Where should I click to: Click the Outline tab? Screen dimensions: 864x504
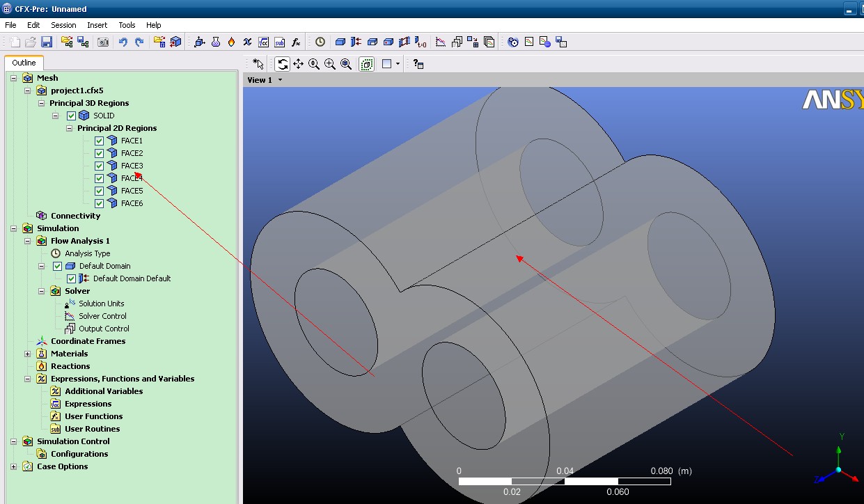(24, 63)
